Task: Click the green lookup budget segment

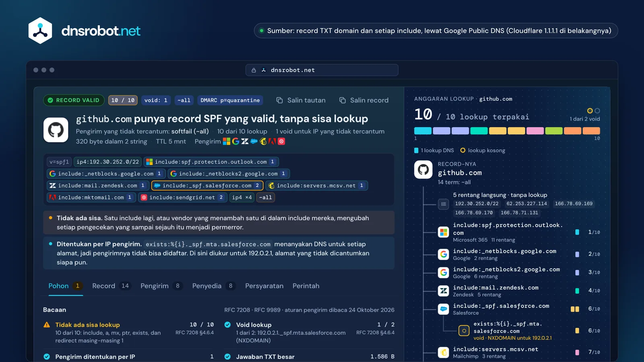Action: [x=554, y=131]
